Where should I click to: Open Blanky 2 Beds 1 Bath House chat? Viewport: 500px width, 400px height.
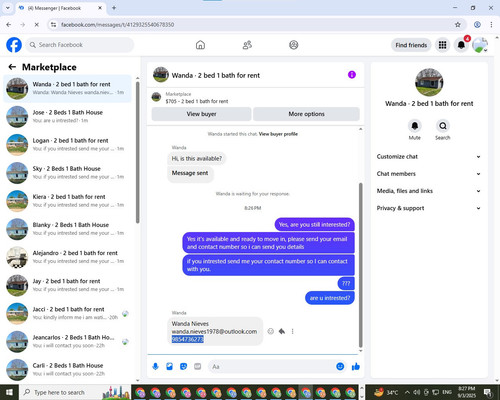point(68,229)
